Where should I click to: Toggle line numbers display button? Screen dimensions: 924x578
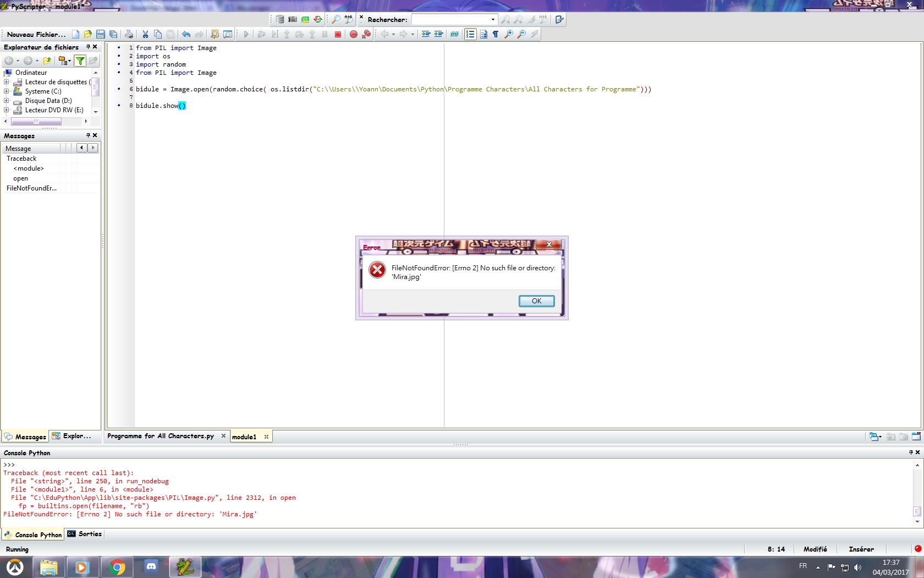click(470, 34)
